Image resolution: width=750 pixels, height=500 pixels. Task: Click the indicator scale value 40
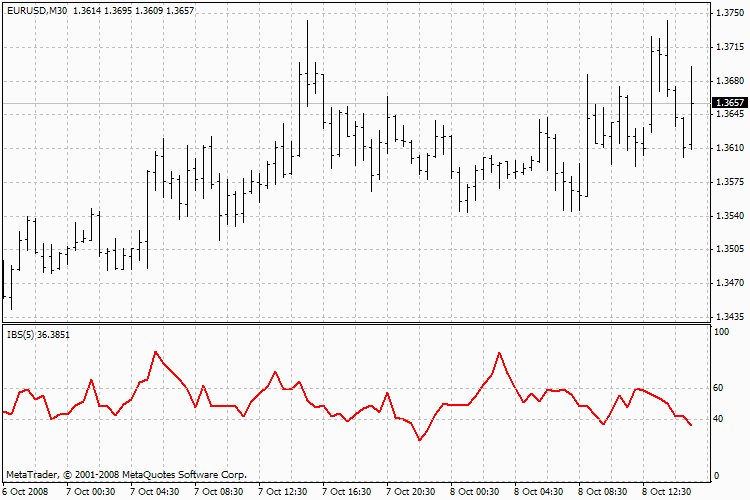718,419
